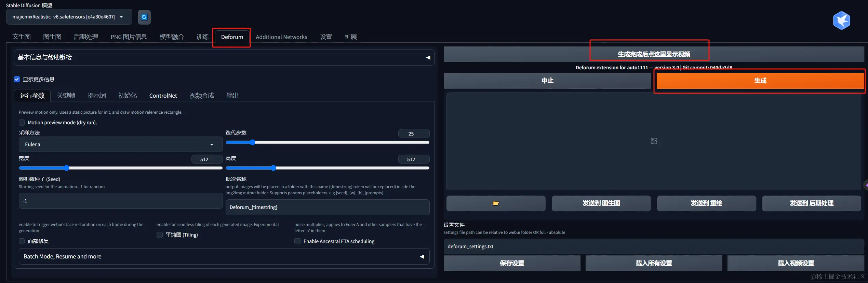Open the 模型融合 tab
Viewport: 868px width, 283px height.
pyautogui.click(x=172, y=37)
